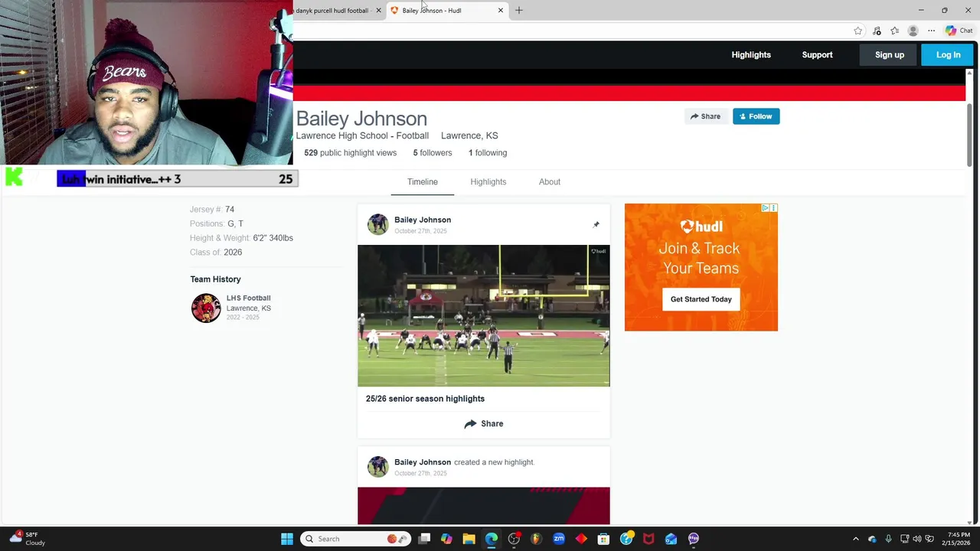Open the Windows Start menu
980x551 pixels.
tap(287, 539)
